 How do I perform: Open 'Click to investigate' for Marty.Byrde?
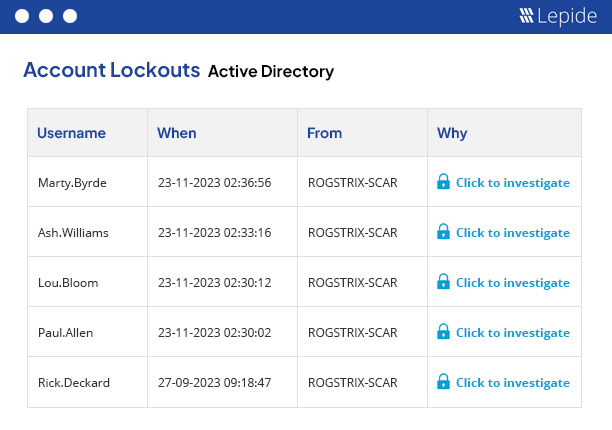point(512,183)
